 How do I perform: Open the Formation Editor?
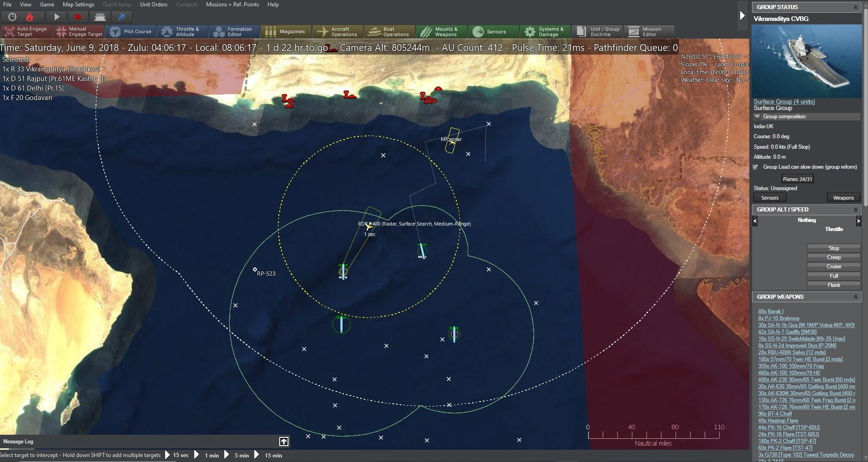[x=234, y=31]
